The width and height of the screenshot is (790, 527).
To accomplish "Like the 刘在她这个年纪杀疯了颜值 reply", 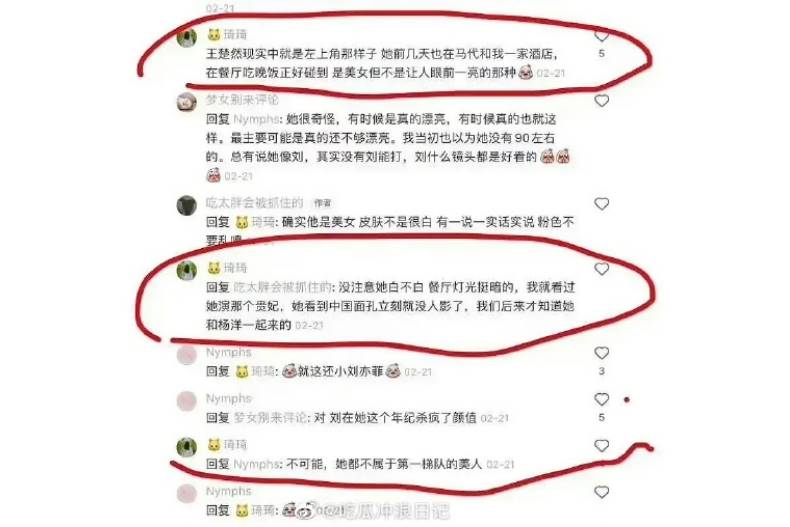I will point(601,399).
